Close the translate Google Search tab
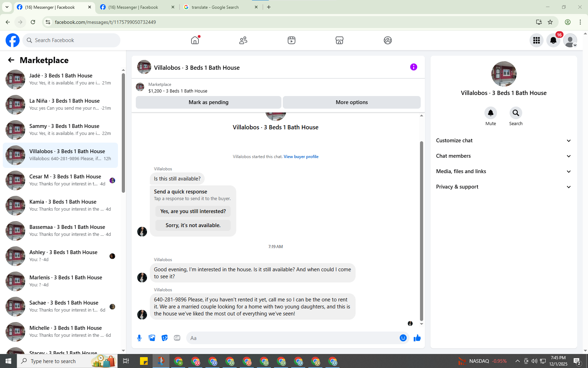 coord(256,7)
